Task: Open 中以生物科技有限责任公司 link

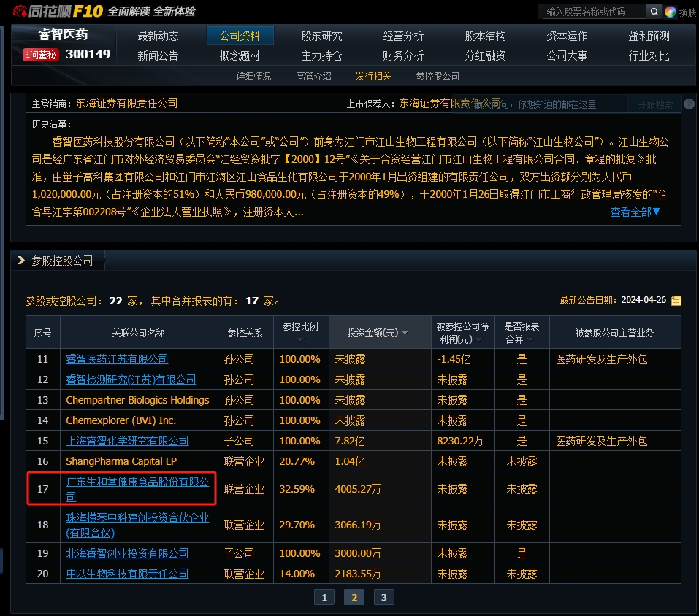Action: (x=127, y=574)
